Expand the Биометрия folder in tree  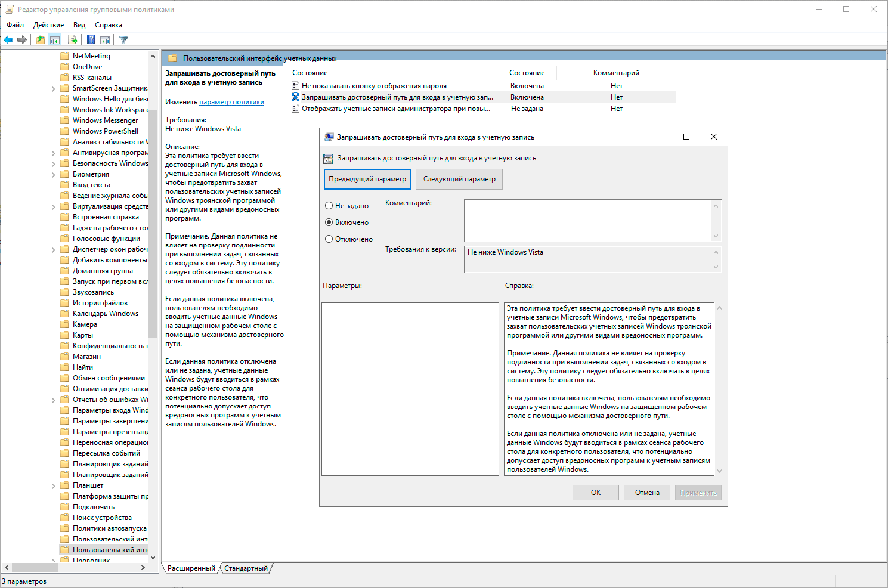[x=53, y=175]
